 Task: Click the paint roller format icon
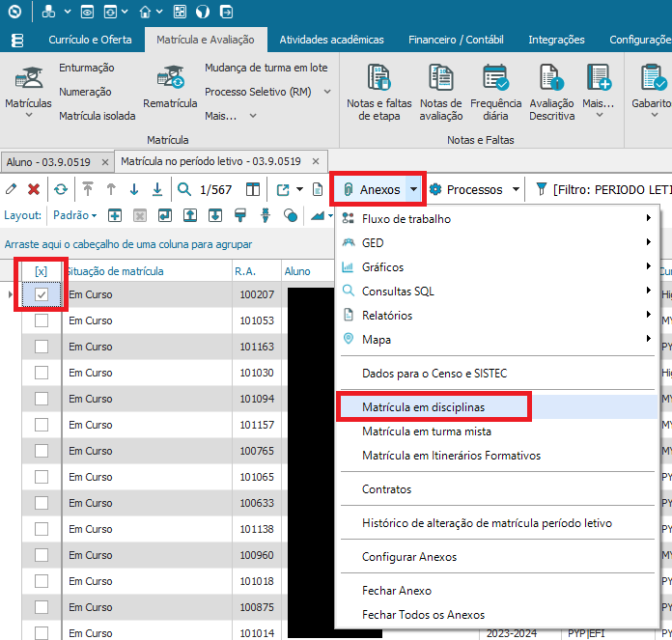[240, 215]
